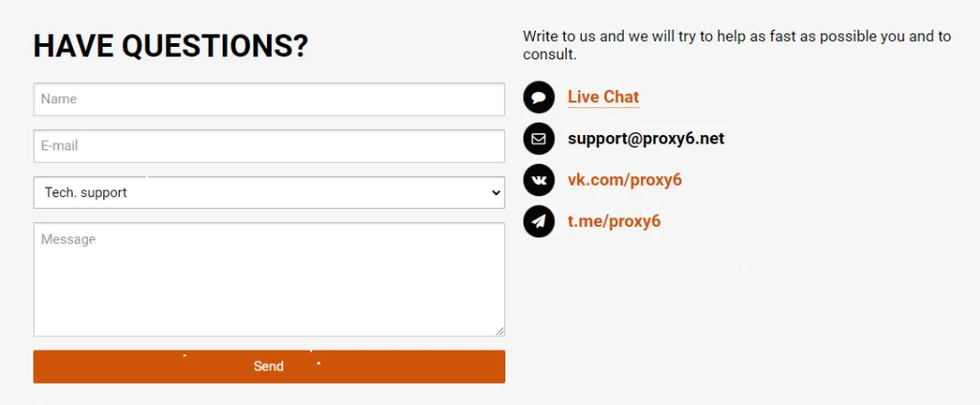Focus the Name input field
Image resolution: width=980 pixels, height=405 pixels.
pos(269,100)
